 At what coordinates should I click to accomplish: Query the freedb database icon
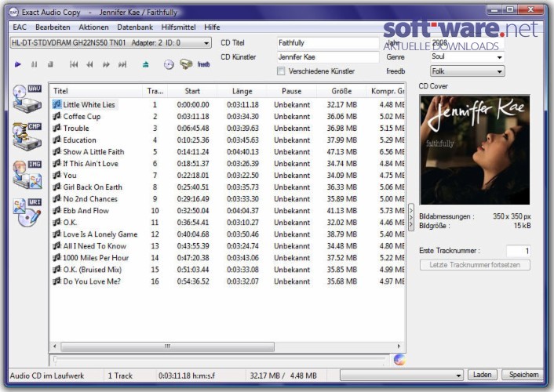pos(203,64)
